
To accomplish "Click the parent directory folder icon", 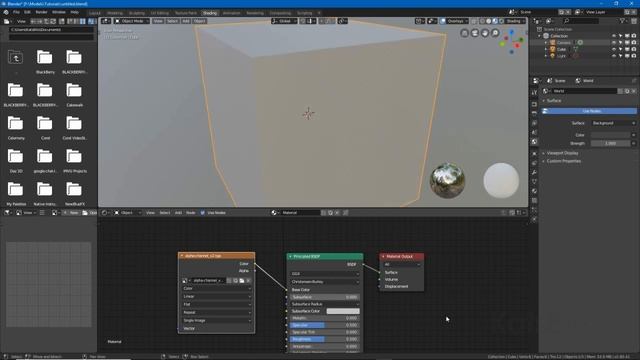I will pyautogui.click(x=16, y=58).
